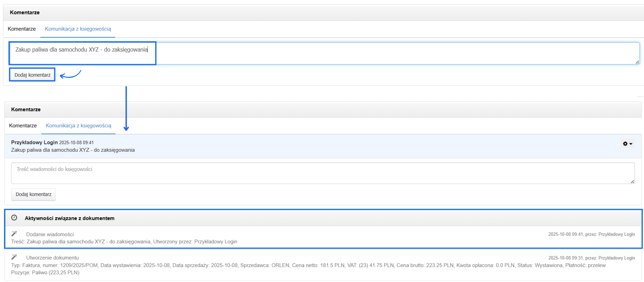Image resolution: width=644 pixels, height=282 pixels.
Task: Open the Komentarze tab above Przykładowy Login's posted comment
Action: pyautogui.click(x=23, y=126)
